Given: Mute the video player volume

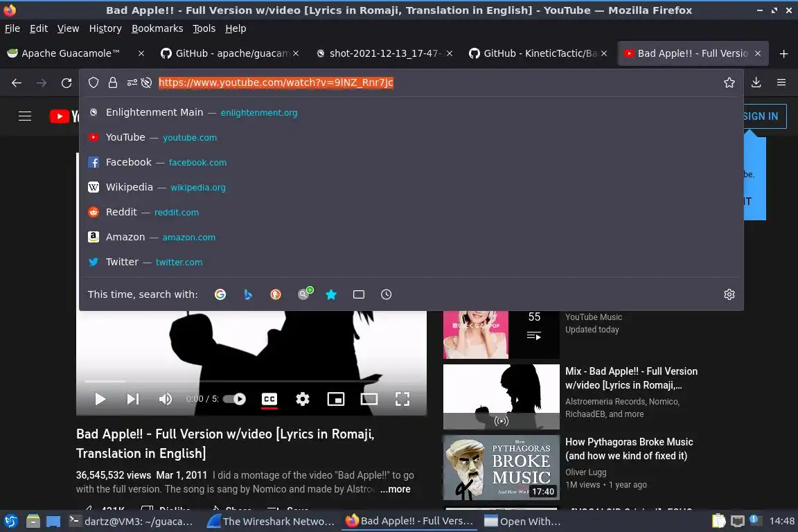Looking at the screenshot, I should tap(166, 399).
